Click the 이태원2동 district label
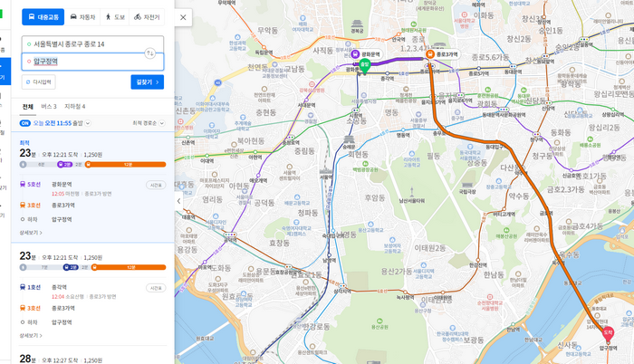The height and width of the screenshot is (364, 634). pyautogui.click(x=430, y=248)
